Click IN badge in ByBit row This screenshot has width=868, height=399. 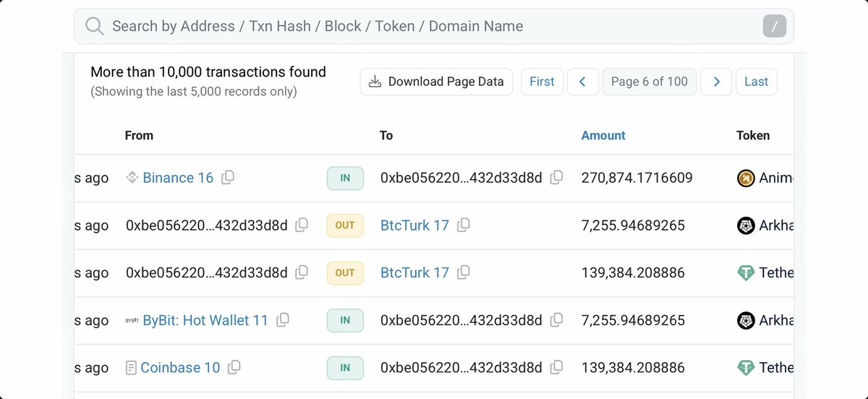[345, 320]
